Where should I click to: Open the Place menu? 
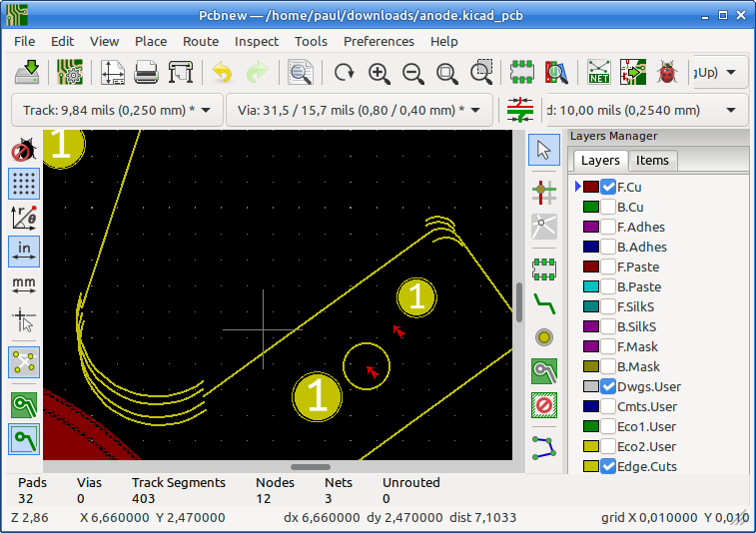click(x=151, y=42)
